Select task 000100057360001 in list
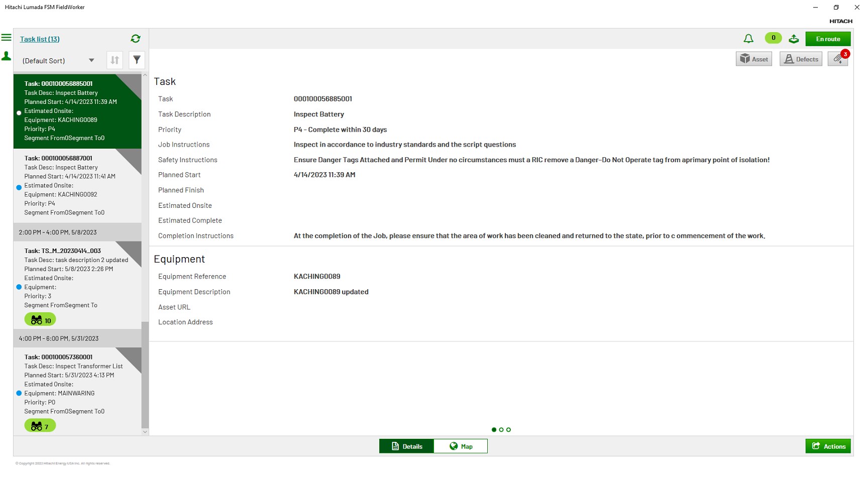This screenshot has height=488, width=868. pos(77,391)
